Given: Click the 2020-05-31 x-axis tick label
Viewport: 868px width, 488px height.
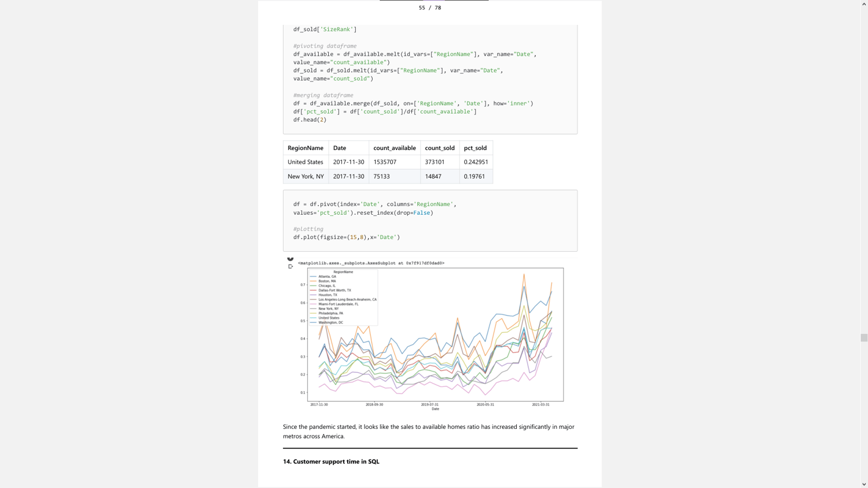Looking at the screenshot, I should (486, 405).
